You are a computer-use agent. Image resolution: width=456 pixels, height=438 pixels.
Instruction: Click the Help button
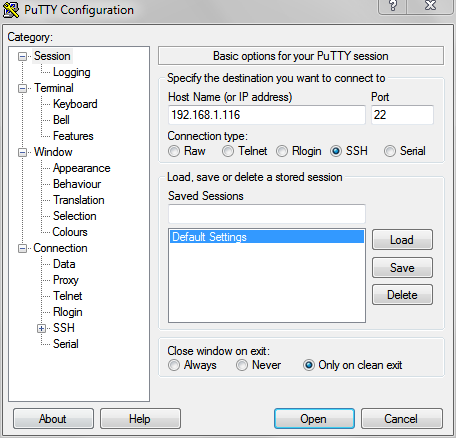click(140, 419)
